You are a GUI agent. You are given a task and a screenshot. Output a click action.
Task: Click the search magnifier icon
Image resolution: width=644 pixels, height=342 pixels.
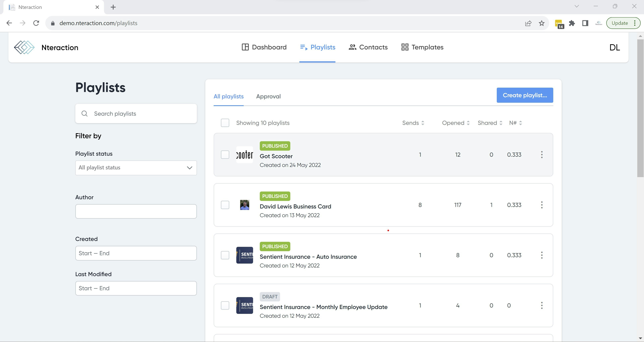(x=85, y=114)
